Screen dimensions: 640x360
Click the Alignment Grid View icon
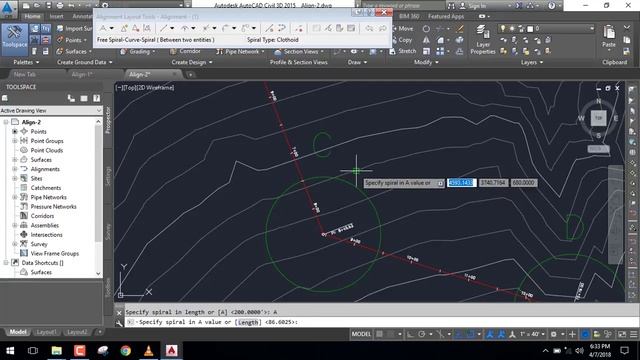click(x=351, y=28)
